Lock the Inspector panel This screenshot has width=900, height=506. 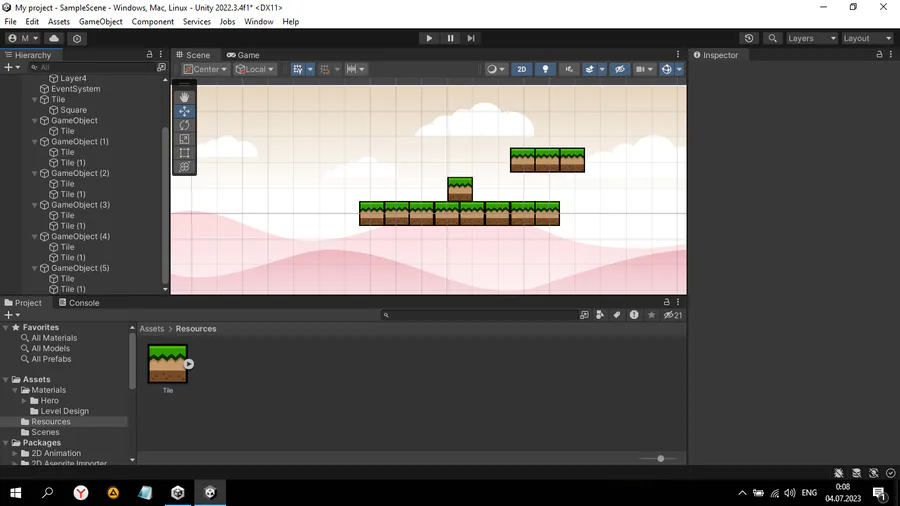[879, 55]
